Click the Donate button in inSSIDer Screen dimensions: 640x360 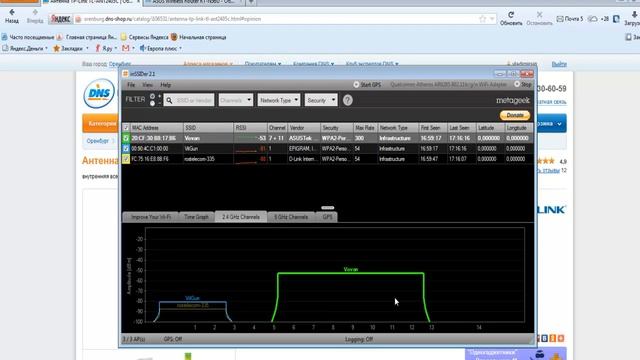[515, 116]
